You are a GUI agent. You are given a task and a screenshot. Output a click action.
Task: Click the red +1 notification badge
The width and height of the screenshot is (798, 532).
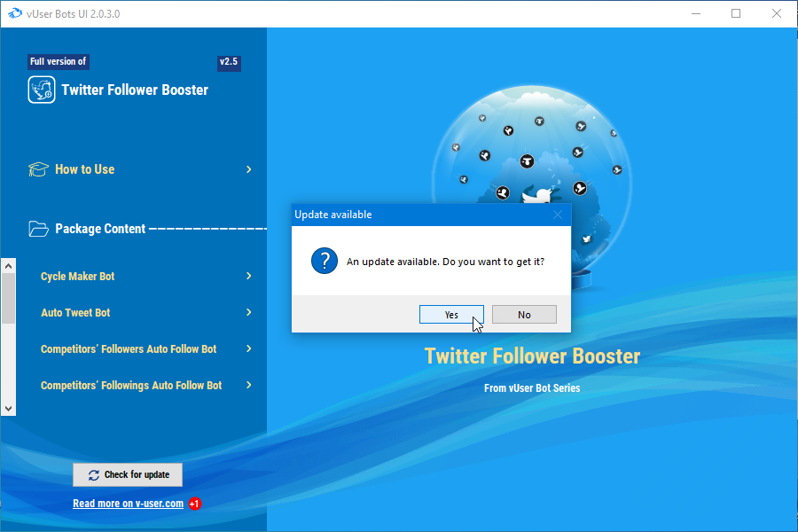[194, 504]
